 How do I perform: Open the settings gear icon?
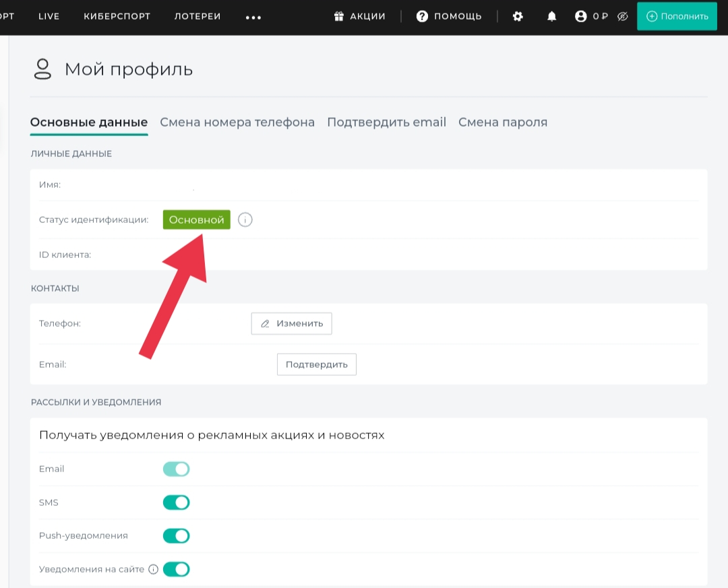[518, 16]
